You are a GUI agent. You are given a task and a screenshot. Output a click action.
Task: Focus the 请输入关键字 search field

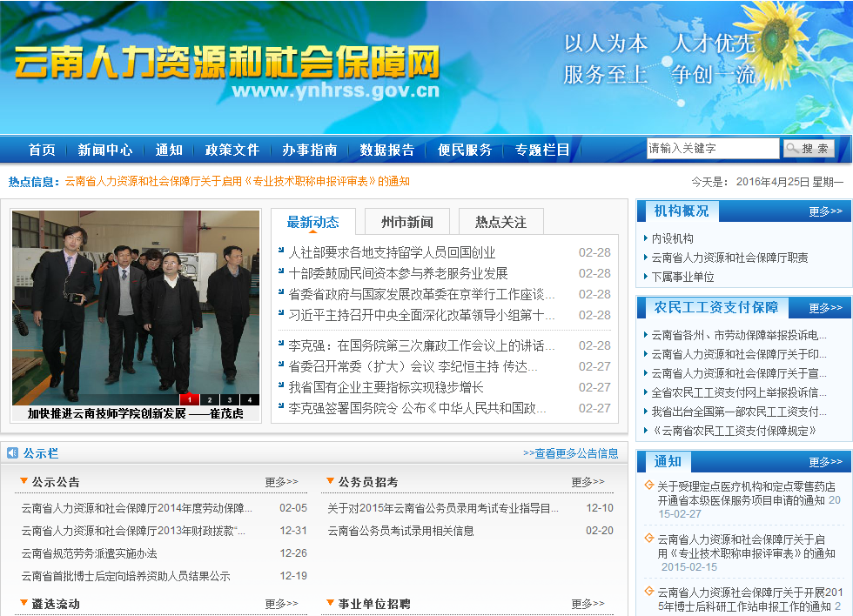click(x=713, y=148)
